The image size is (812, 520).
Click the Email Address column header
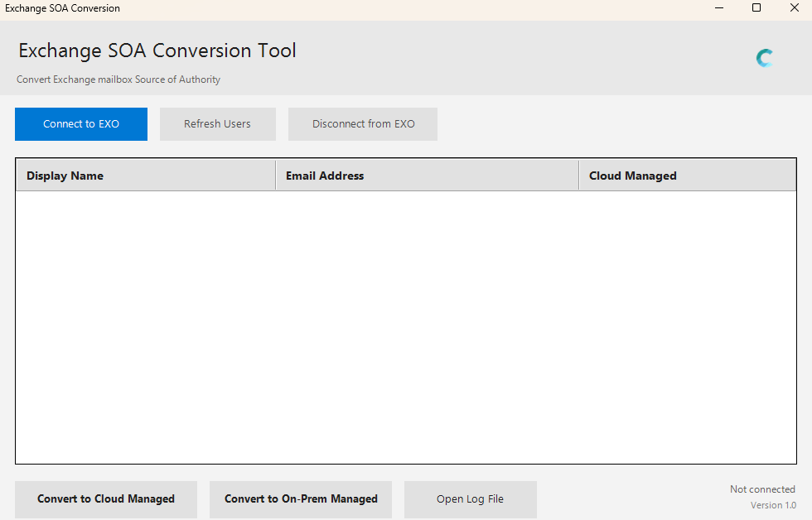pos(325,176)
